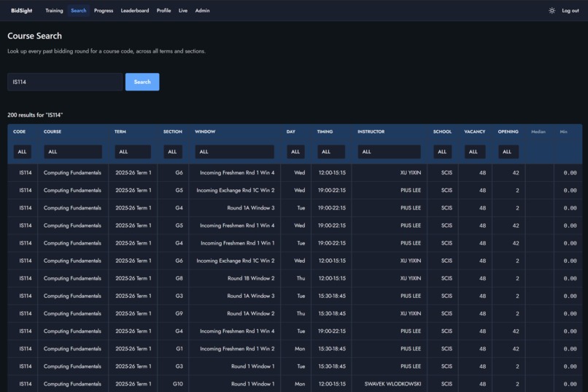The width and height of the screenshot is (588, 392).
Task: Open the Training nav item
Action: pos(55,10)
